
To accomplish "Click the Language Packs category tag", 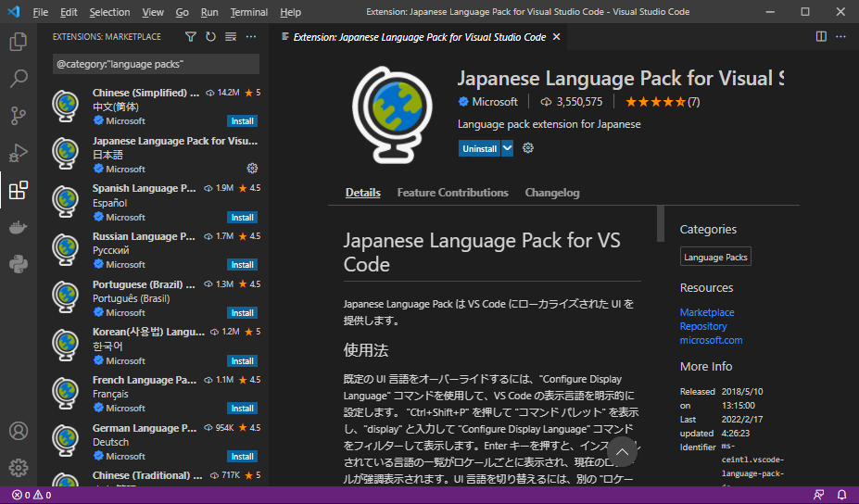I will (715, 257).
